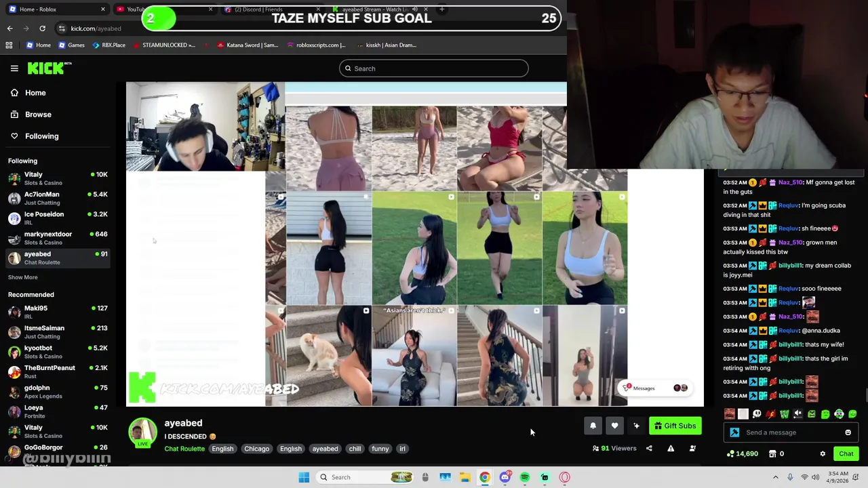
Task: Toggle notifications bell for ayeabed
Action: pos(593,426)
